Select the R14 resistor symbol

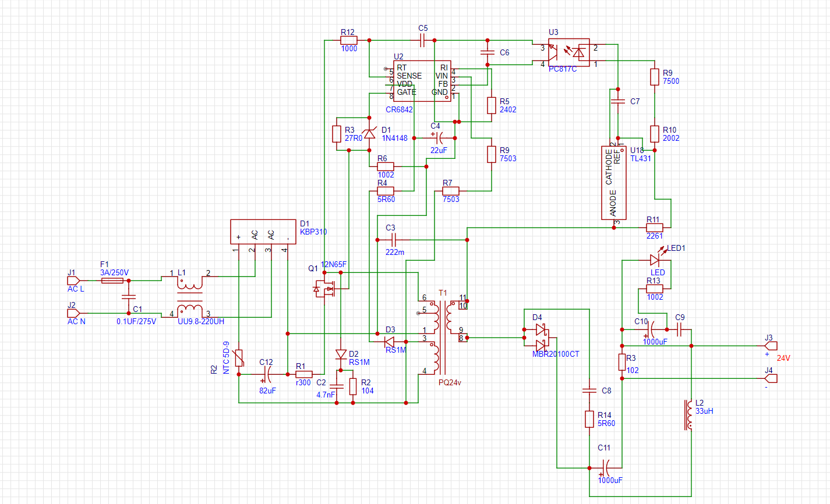(x=589, y=419)
